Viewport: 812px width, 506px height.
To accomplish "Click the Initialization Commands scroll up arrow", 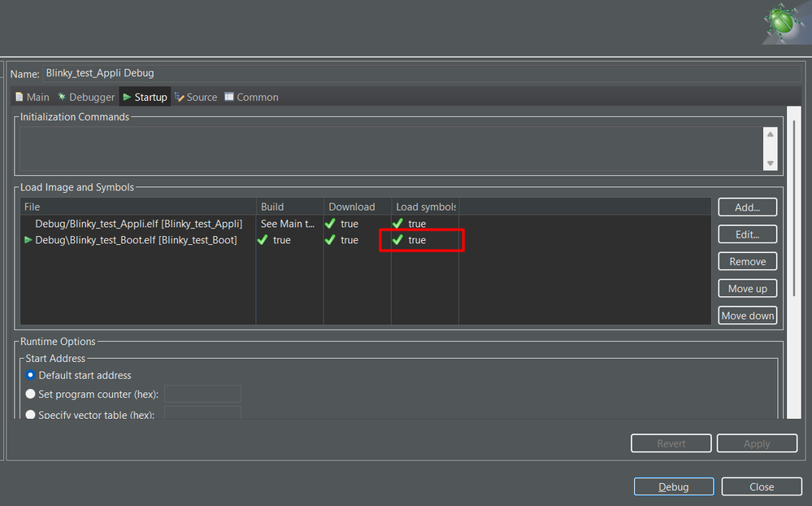I will pyautogui.click(x=770, y=134).
